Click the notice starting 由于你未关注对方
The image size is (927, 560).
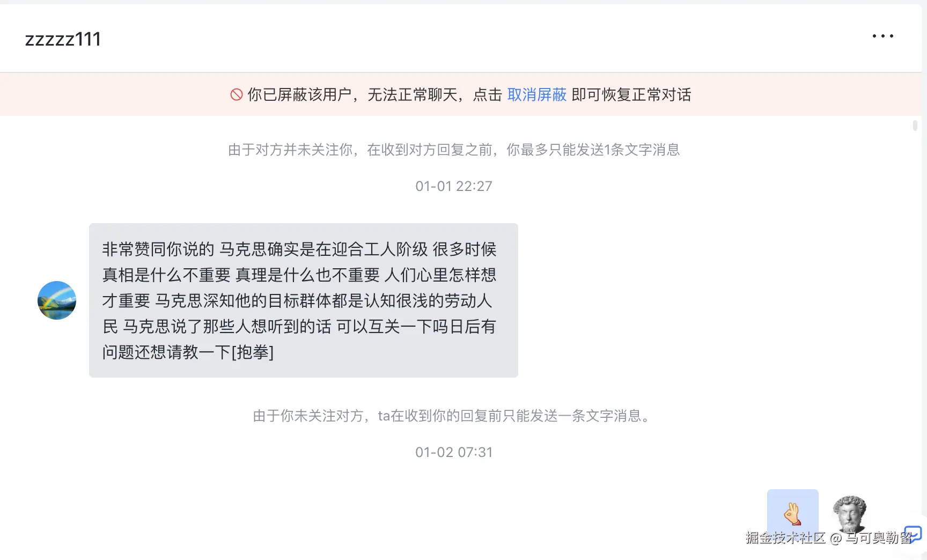click(454, 416)
